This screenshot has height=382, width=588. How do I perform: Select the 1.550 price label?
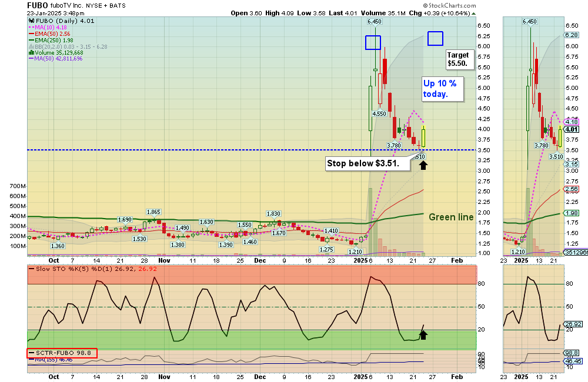point(245,225)
